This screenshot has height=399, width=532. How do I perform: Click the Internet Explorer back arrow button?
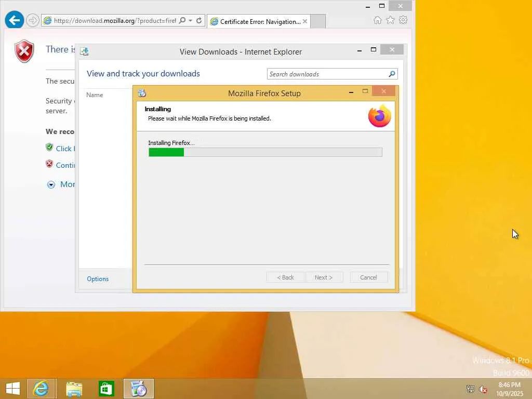(14, 20)
